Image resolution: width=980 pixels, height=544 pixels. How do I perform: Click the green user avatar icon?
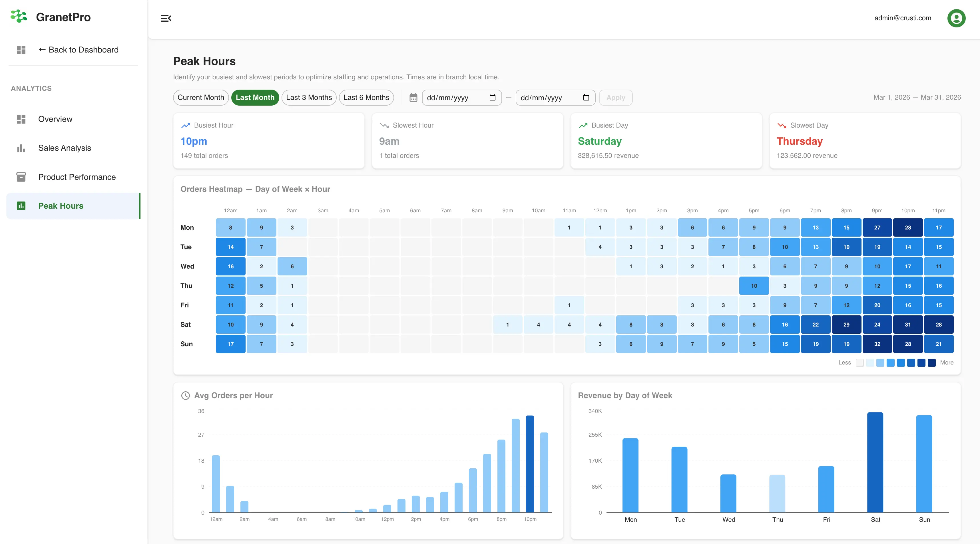coord(956,18)
